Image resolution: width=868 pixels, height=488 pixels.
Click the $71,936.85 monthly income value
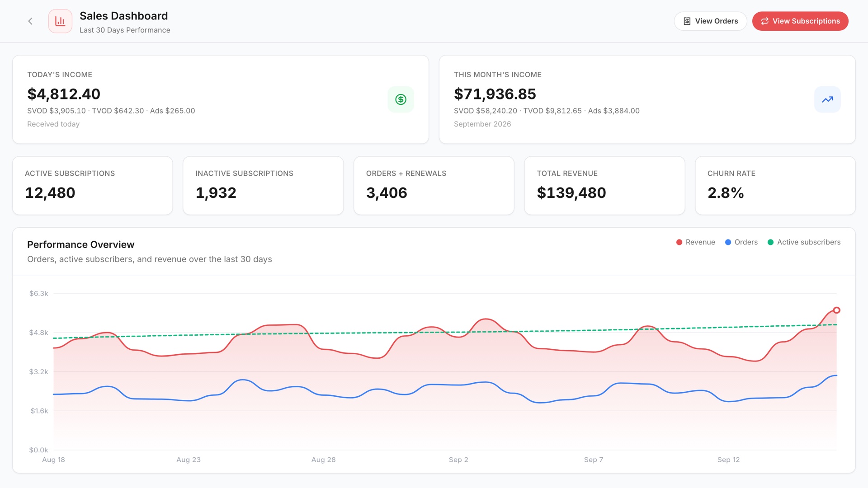point(495,94)
